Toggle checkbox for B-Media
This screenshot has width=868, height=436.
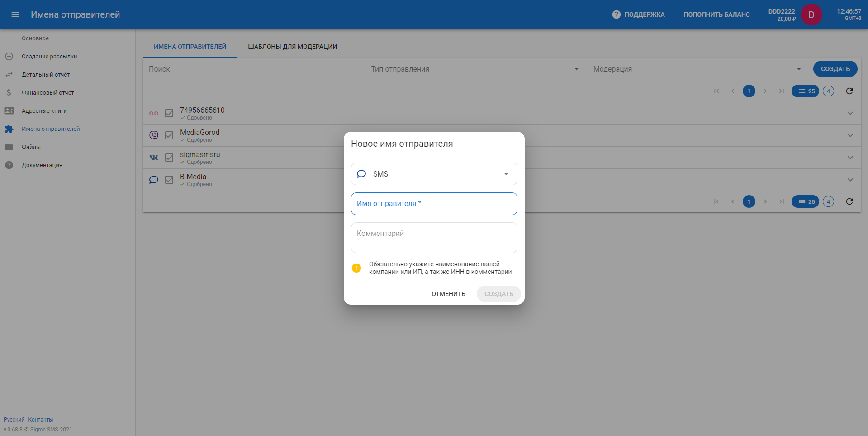tap(169, 180)
